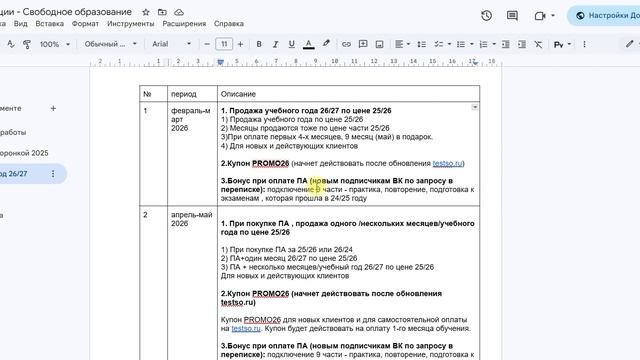The height and width of the screenshot is (360, 640).
Task: Insert a checklist from toolbar
Action: click(x=438, y=44)
